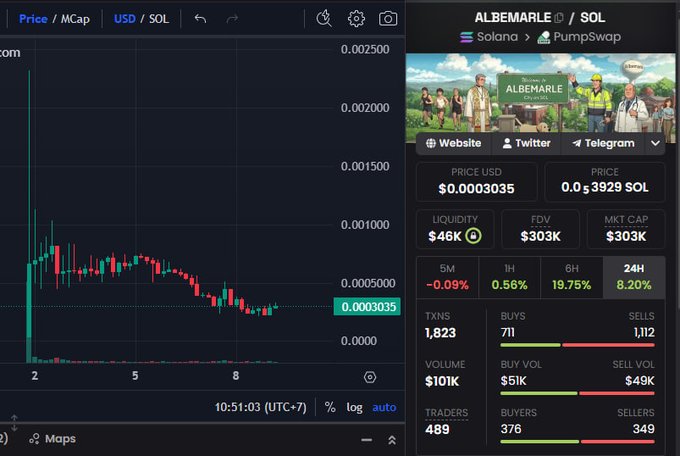Open the token Twitter link
Viewport: 680px width, 456px height.
[526, 143]
